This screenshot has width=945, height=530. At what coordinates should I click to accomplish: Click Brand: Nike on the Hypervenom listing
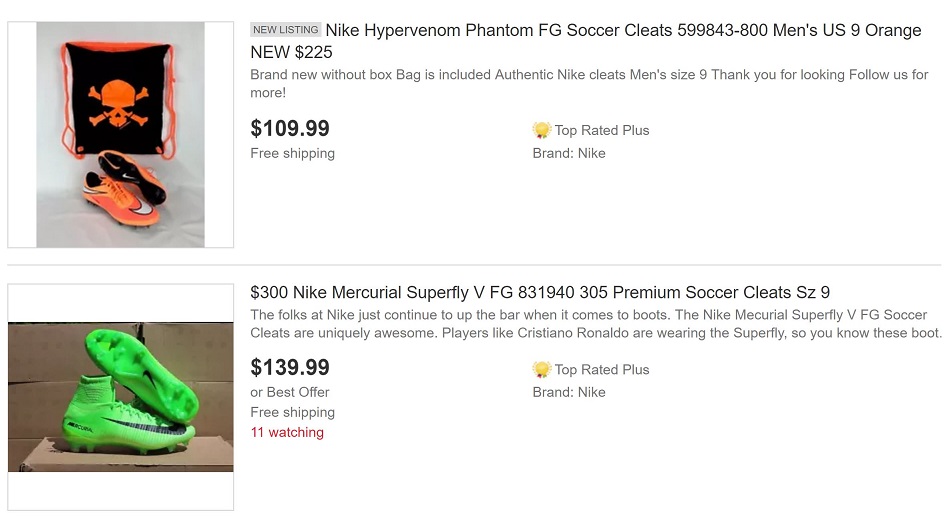569,153
